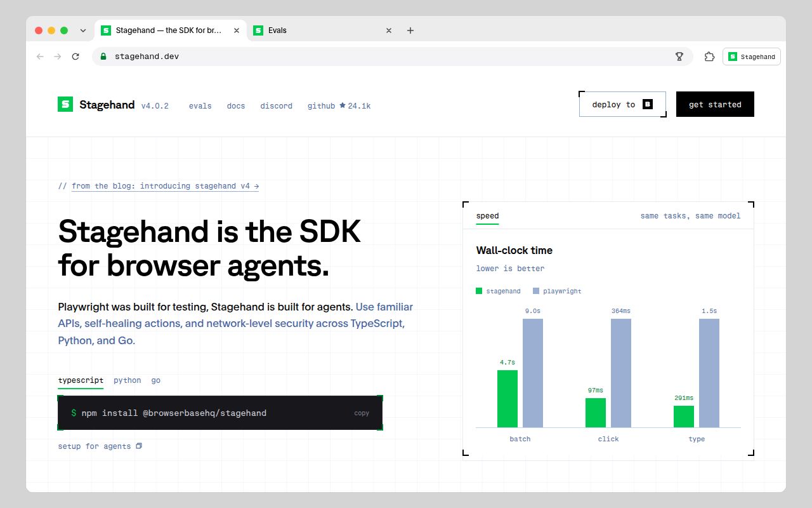The height and width of the screenshot is (508, 812).
Task: Click the 291ms stagehand type value
Action: [x=684, y=398]
